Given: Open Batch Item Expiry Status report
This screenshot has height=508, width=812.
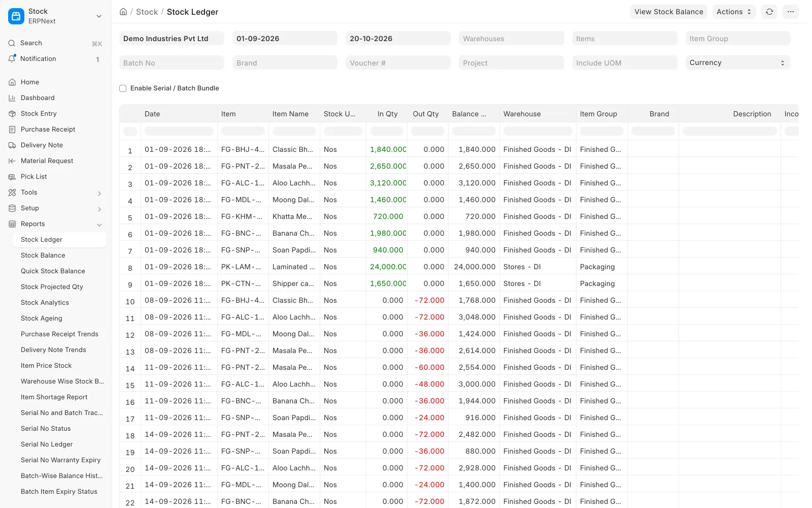Looking at the screenshot, I should coord(59,492).
